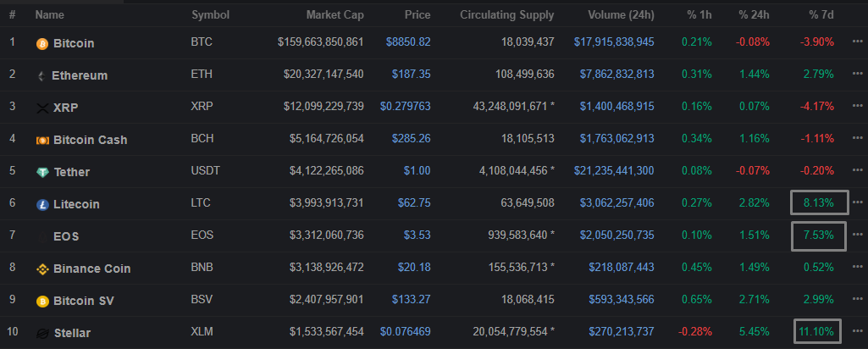Open the Bitcoin SV name link
Screen dimensions: 868x349
tap(84, 302)
